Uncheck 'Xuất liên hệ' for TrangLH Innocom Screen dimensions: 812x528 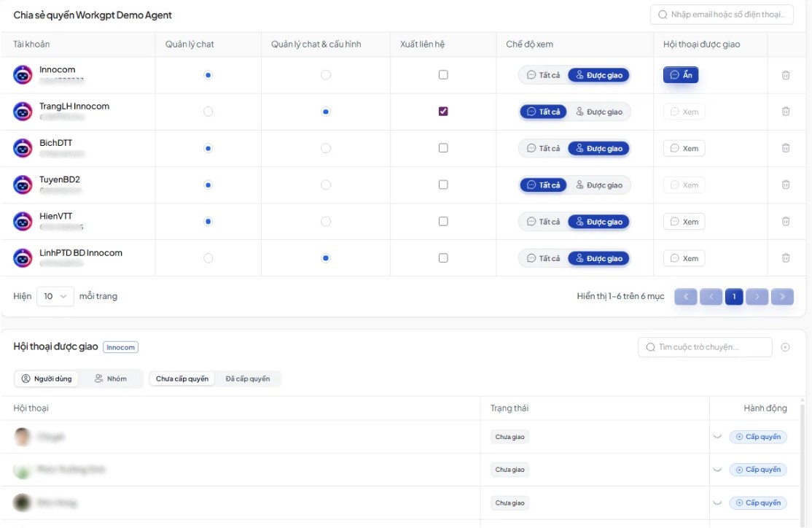(x=443, y=112)
